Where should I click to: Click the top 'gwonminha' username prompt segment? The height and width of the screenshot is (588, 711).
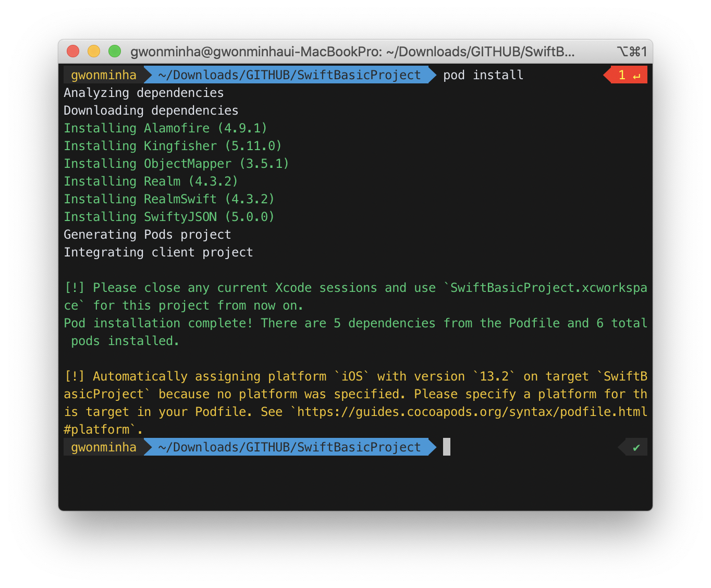tap(103, 75)
